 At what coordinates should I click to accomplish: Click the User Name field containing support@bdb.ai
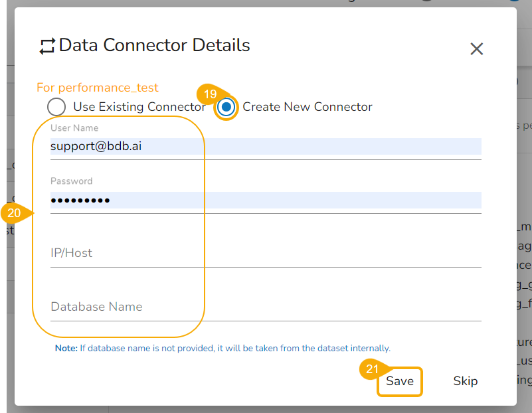pos(266,147)
